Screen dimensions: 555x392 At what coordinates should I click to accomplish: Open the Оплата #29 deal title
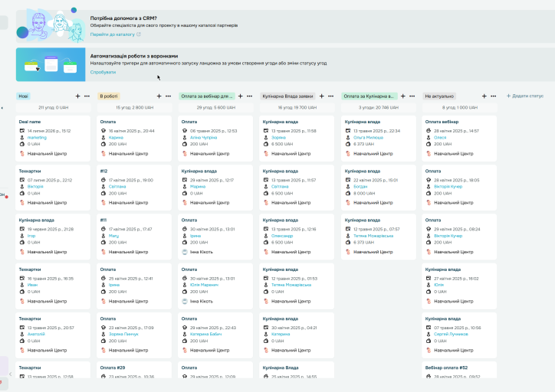pyautogui.click(x=113, y=367)
